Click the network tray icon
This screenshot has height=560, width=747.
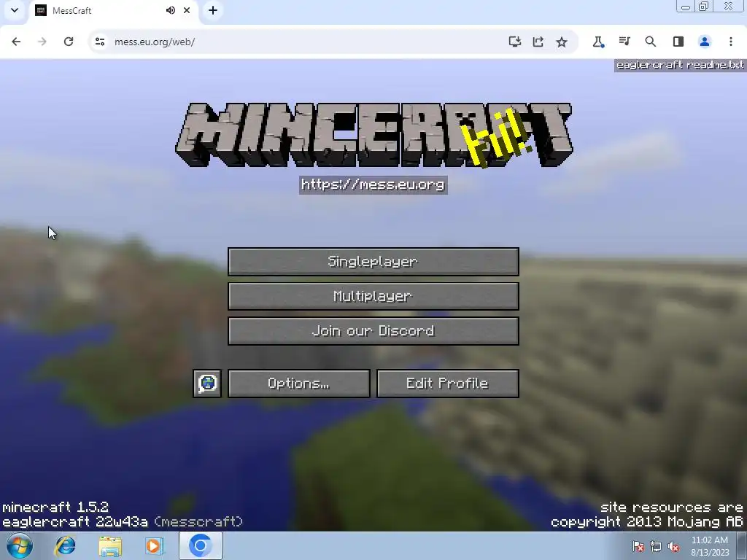point(656,547)
